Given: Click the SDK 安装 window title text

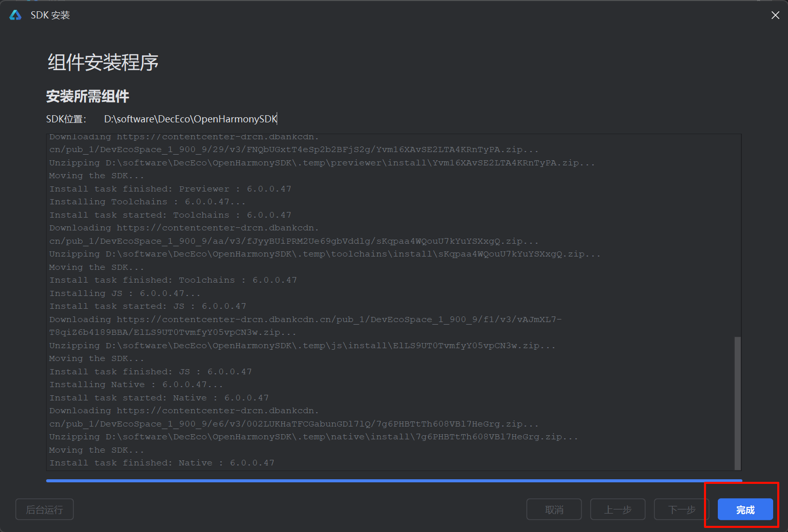Looking at the screenshot, I should click(x=50, y=15).
